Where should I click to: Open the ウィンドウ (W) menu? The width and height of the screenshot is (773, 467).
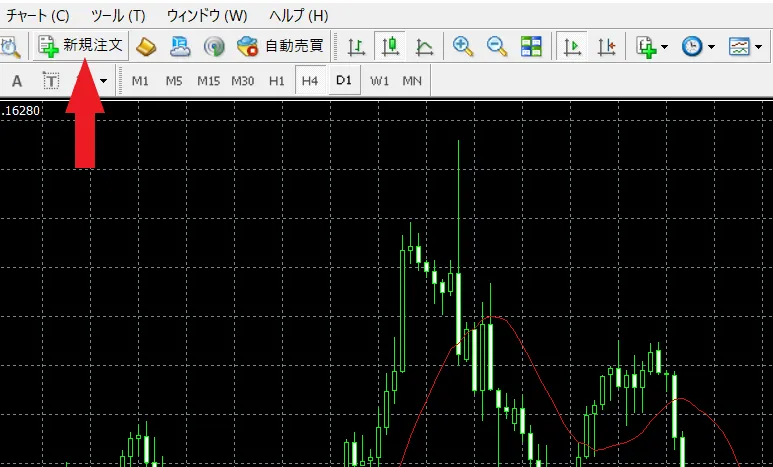pyautogui.click(x=207, y=16)
